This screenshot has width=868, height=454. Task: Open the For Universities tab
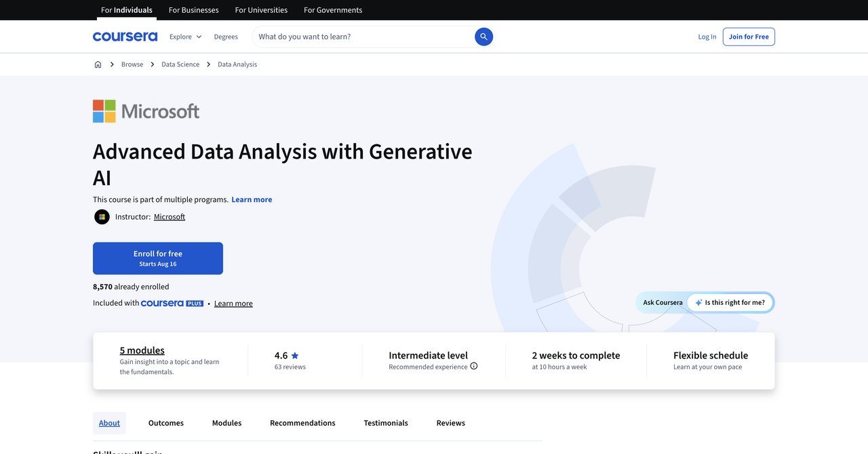pyautogui.click(x=261, y=10)
